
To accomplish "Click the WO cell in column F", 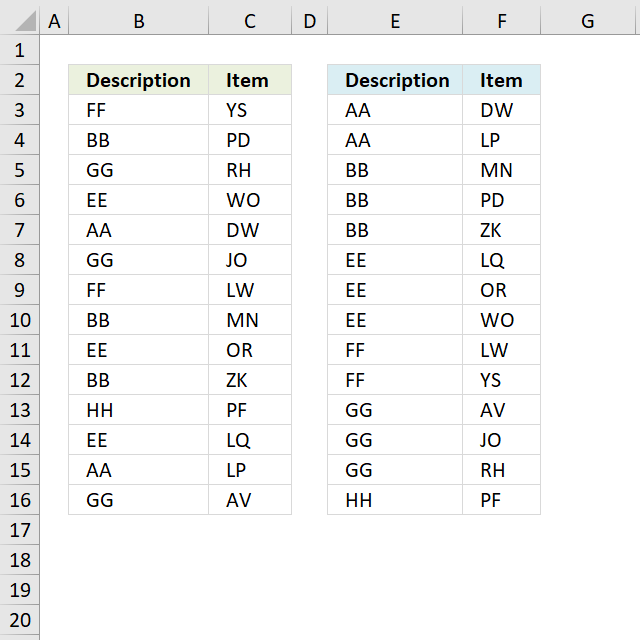I will (502, 320).
